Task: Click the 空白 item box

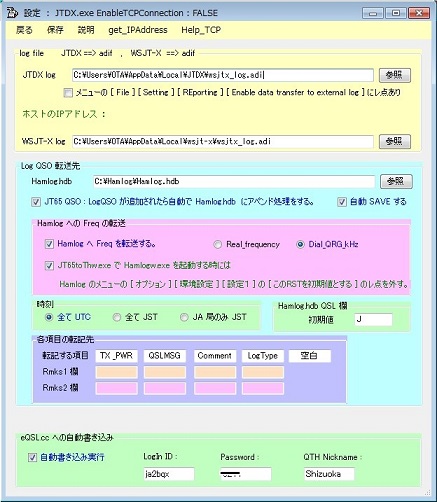Action: click(x=310, y=356)
